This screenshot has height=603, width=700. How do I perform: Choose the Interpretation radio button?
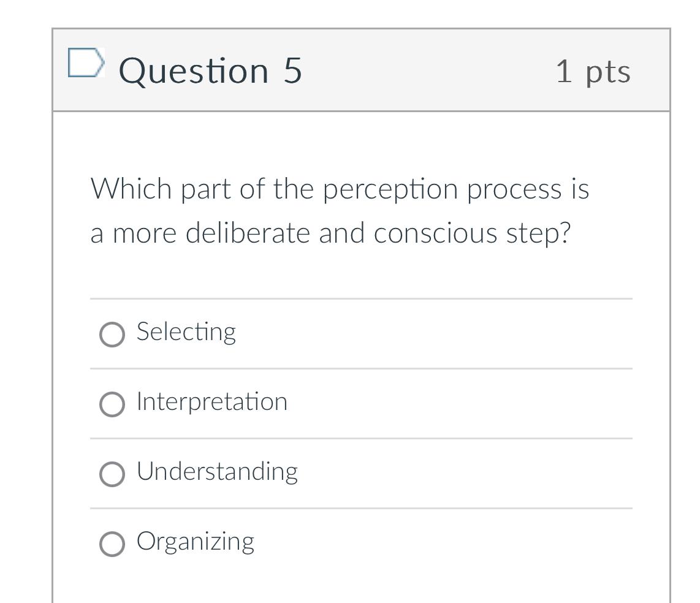[112, 404]
